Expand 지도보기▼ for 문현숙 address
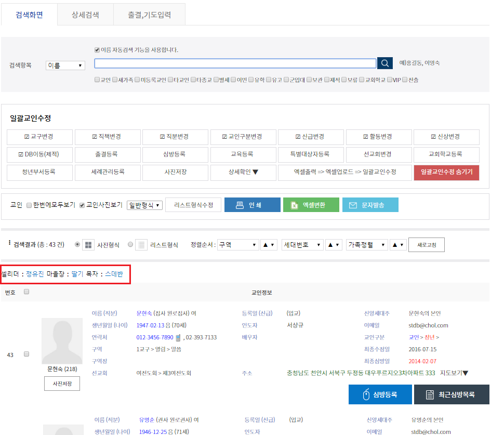The width and height of the screenshot is (504, 435). pos(454,373)
